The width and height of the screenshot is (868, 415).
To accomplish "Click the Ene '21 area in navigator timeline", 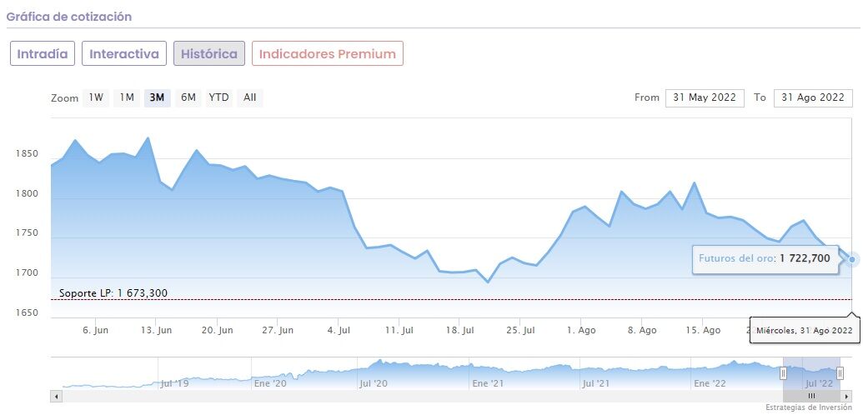I will tap(489, 383).
